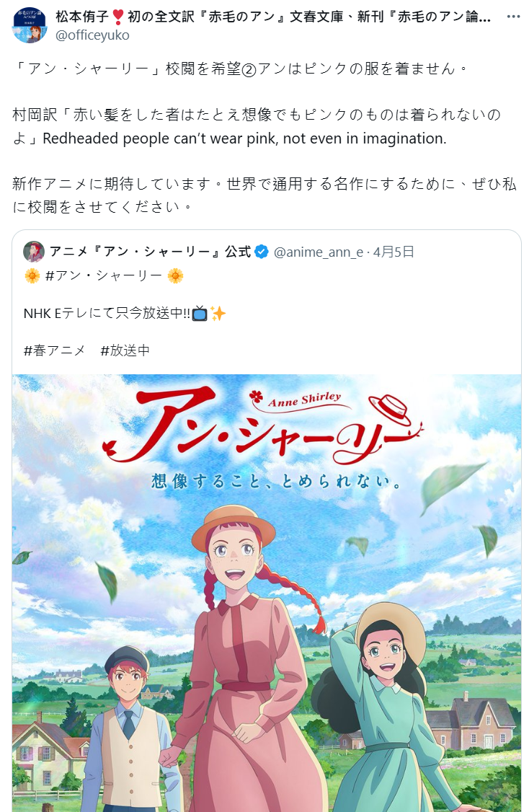Click the quoted account's avatar icon
Screen dimensions: 529x812
(34, 252)
